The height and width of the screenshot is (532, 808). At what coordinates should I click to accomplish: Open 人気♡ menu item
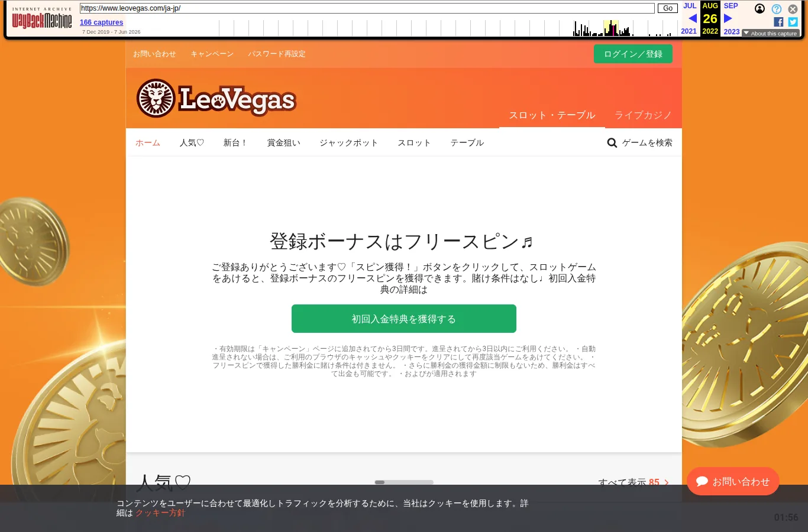(192, 142)
